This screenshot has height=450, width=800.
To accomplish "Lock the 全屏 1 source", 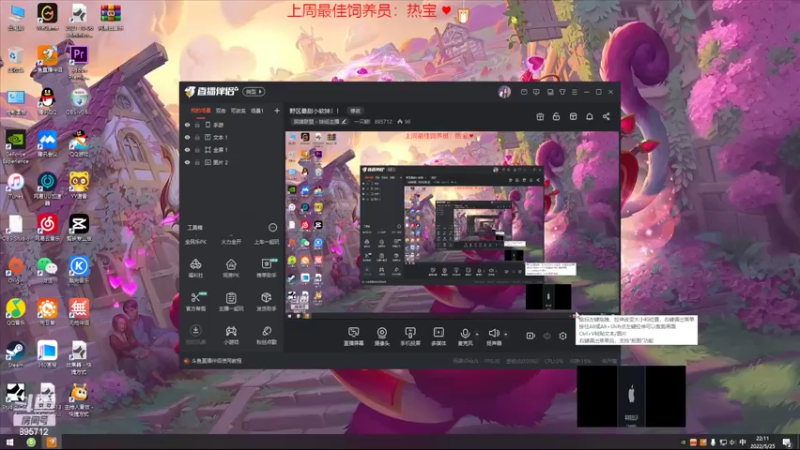I will pos(197,150).
